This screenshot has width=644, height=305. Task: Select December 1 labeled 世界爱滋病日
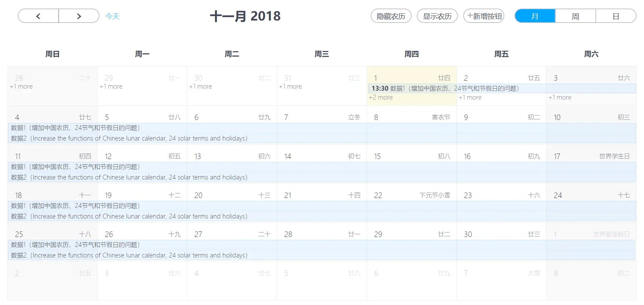point(555,235)
